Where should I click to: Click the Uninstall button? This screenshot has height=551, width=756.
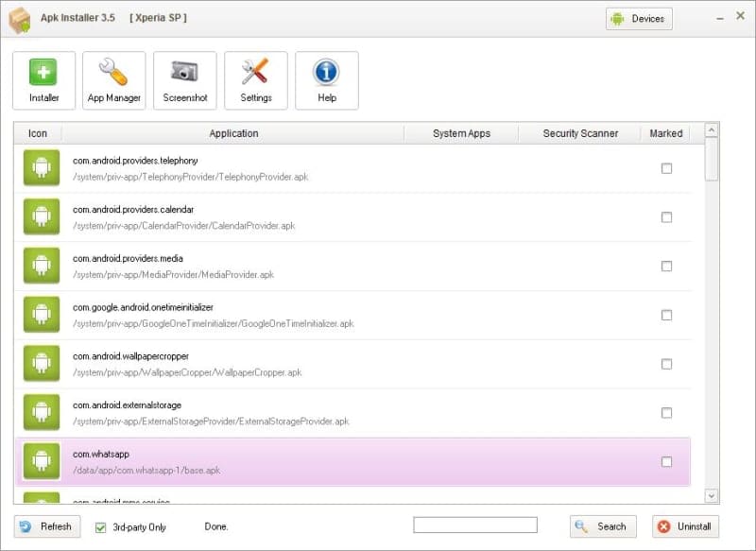tap(685, 526)
